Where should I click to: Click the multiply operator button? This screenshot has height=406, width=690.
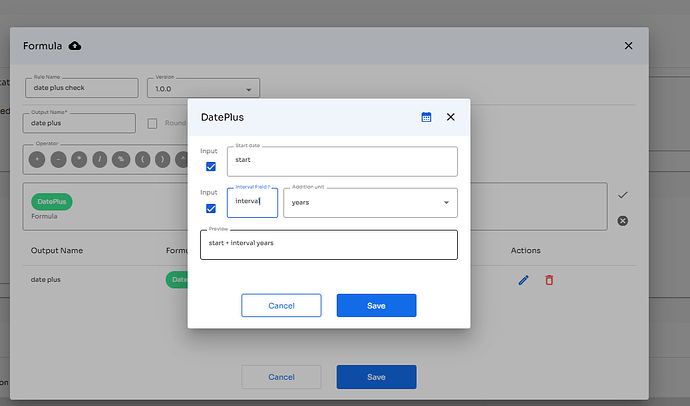pyautogui.click(x=79, y=159)
